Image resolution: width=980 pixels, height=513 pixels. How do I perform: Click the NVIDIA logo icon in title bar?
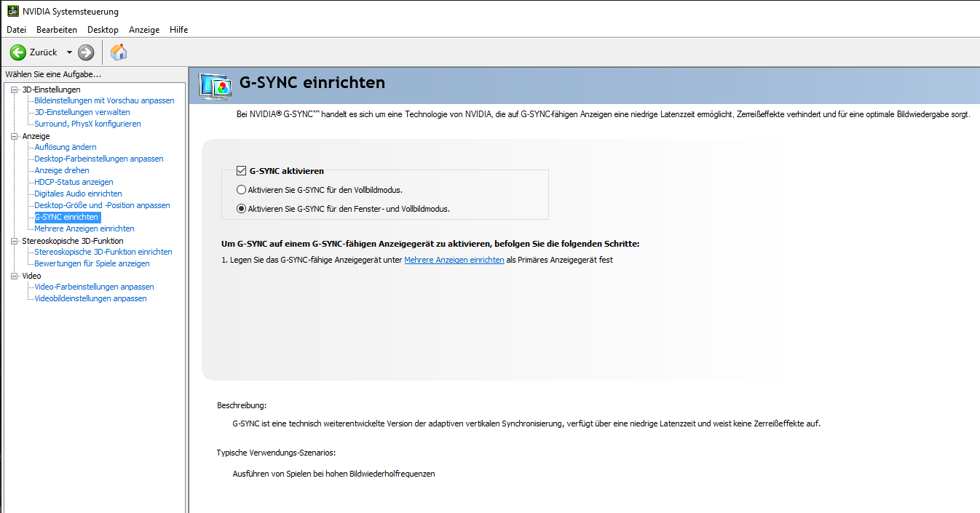[x=13, y=11]
